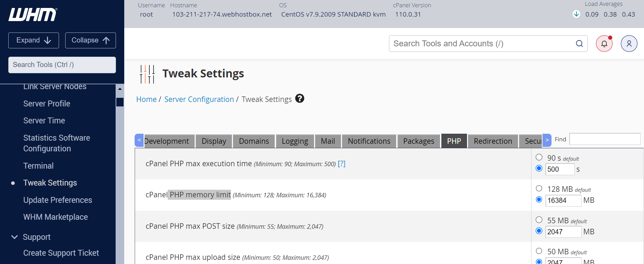Select the 128 MB default memory option
Image resolution: width=644 pixels, height=264 pixels.
539,189
